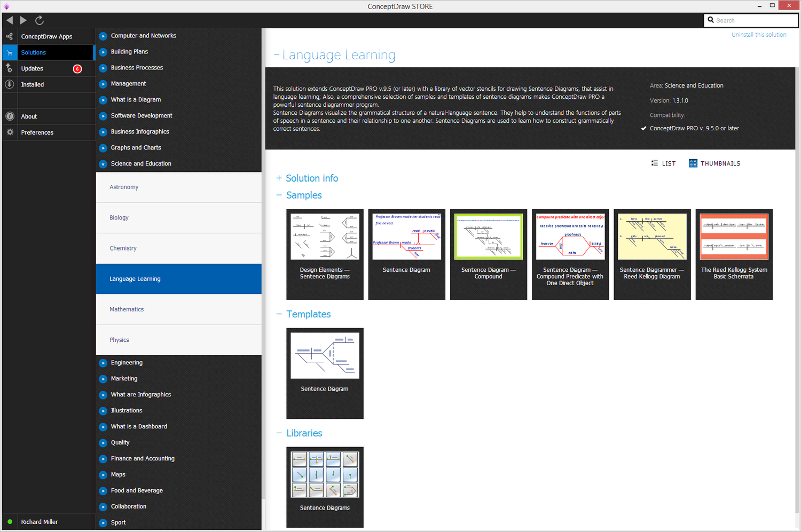Screen dimensions: 801x532
Task: Click the About info icon
Action: coord(10,116)
